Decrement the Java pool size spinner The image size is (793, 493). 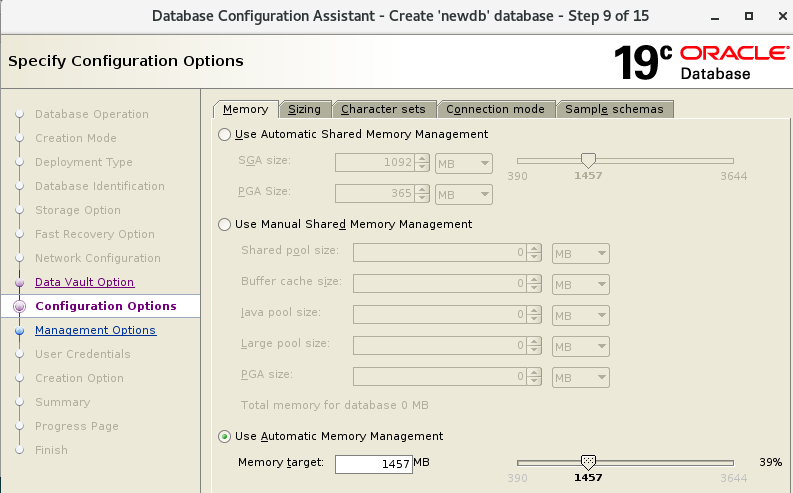[x=534, y=320]
